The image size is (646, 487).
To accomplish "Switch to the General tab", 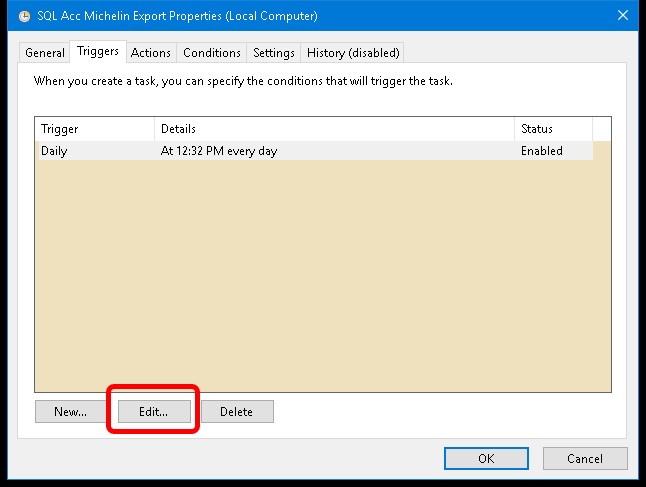I will point(45,53).
